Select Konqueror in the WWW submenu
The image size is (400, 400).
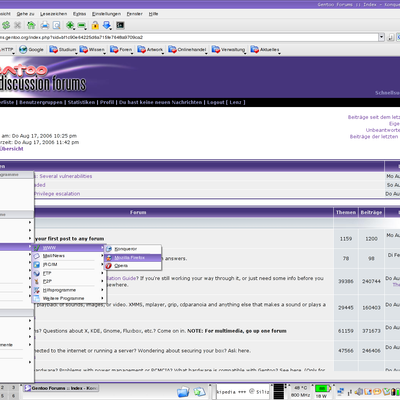coord(133,249)
